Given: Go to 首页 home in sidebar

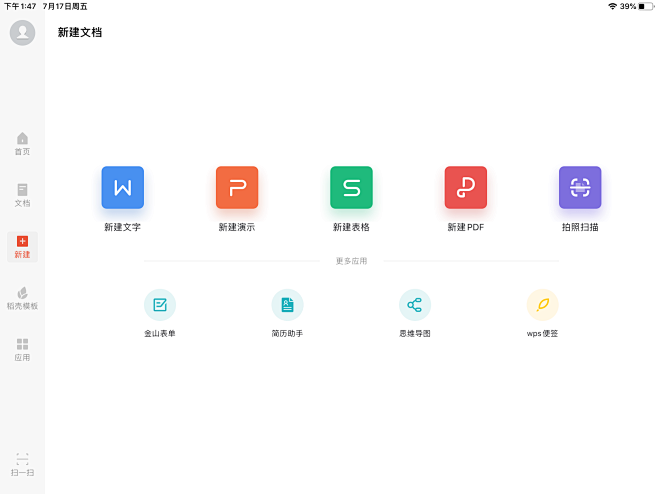Looking at the screenshot, I should click(22, 144).
